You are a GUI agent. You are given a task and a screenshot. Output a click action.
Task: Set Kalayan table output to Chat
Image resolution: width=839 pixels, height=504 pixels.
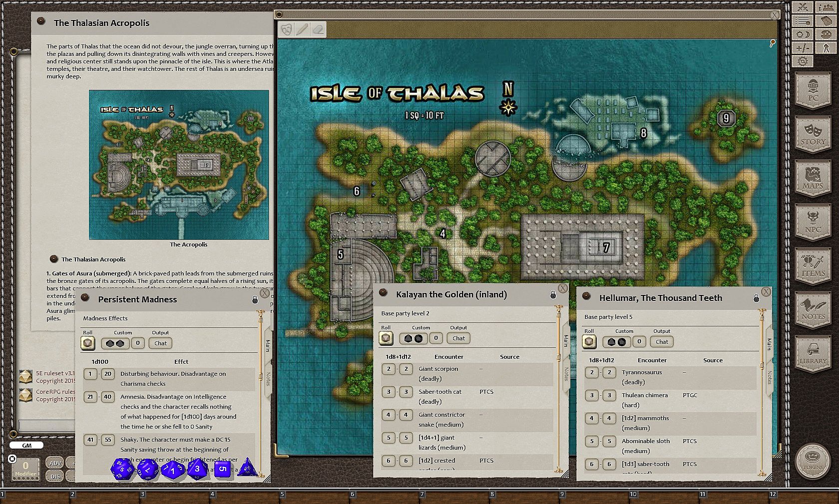459,338
